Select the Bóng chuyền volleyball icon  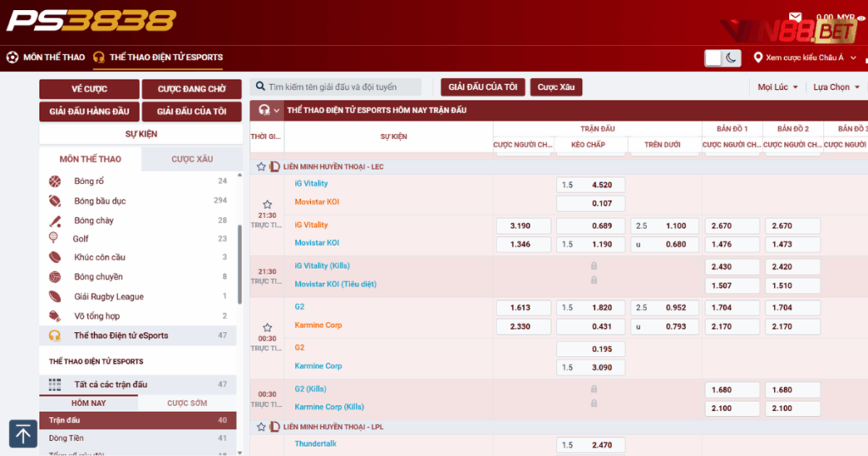coord(55,276)
